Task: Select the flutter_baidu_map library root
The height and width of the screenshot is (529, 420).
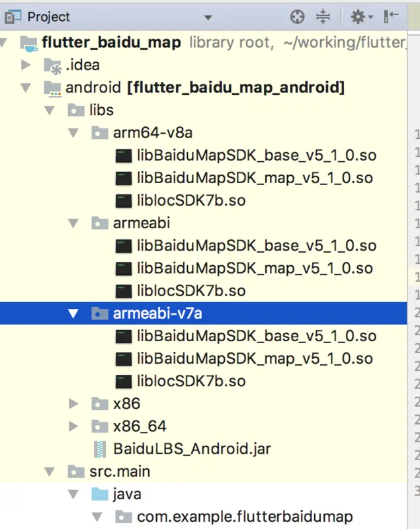Action: tap(204, 42)
